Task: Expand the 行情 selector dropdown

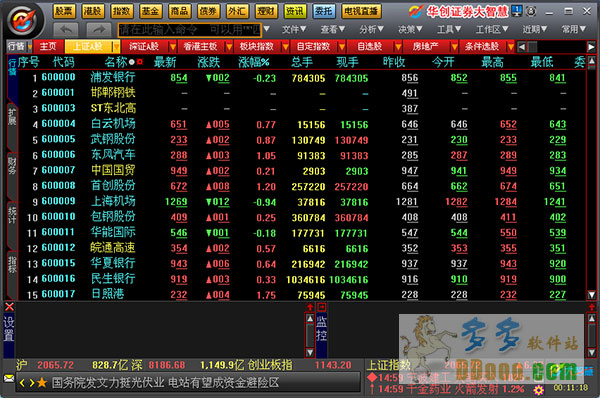Action: pos(29,47)
